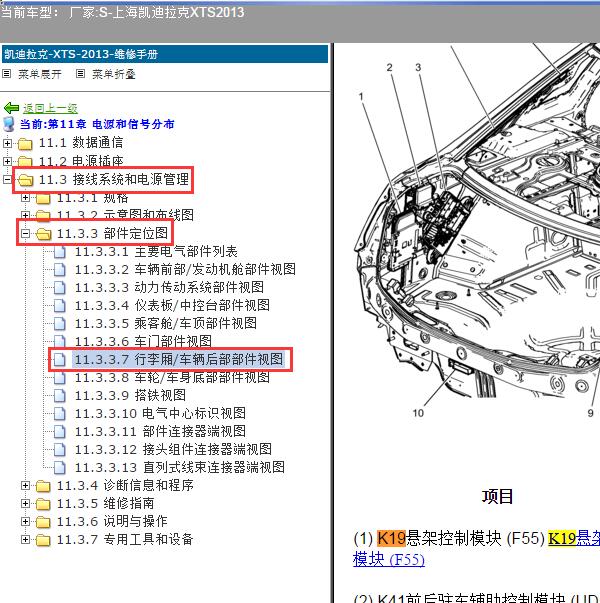Image resolution: width=600 pixels, height=603 pixels.
Task: Click the 11.3.6 folder icon
Action: 43,522
